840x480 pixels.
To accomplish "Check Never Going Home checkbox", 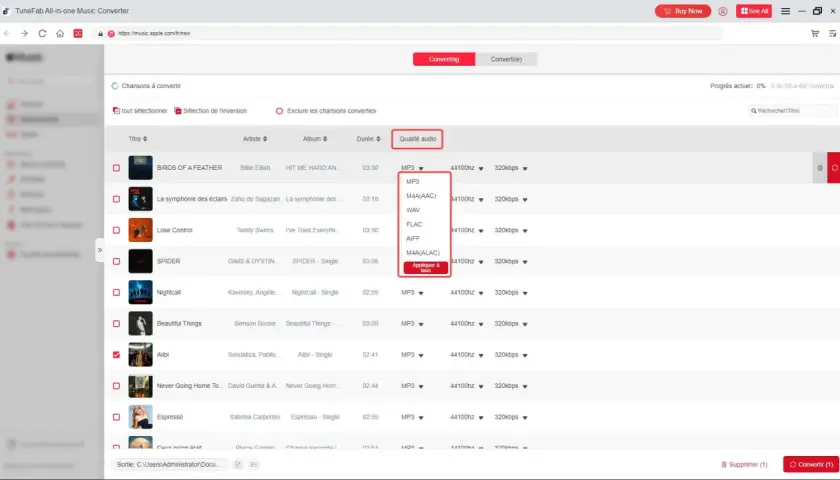I will (116, 386).
